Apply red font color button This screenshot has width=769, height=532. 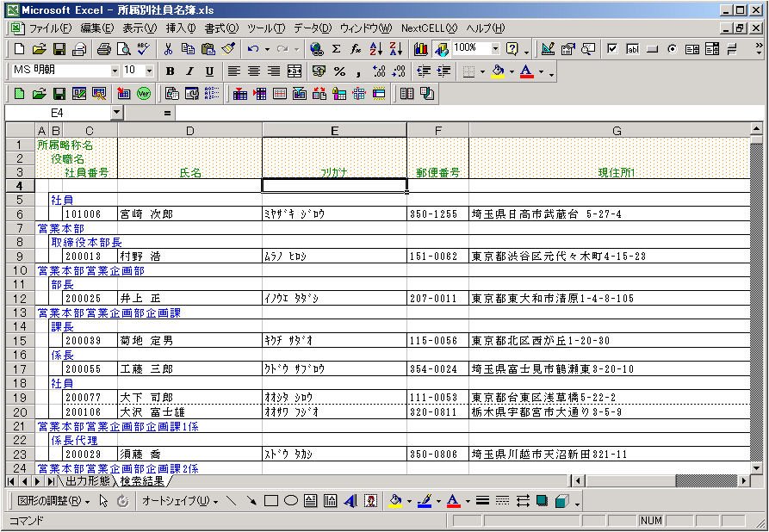[527, 71]
